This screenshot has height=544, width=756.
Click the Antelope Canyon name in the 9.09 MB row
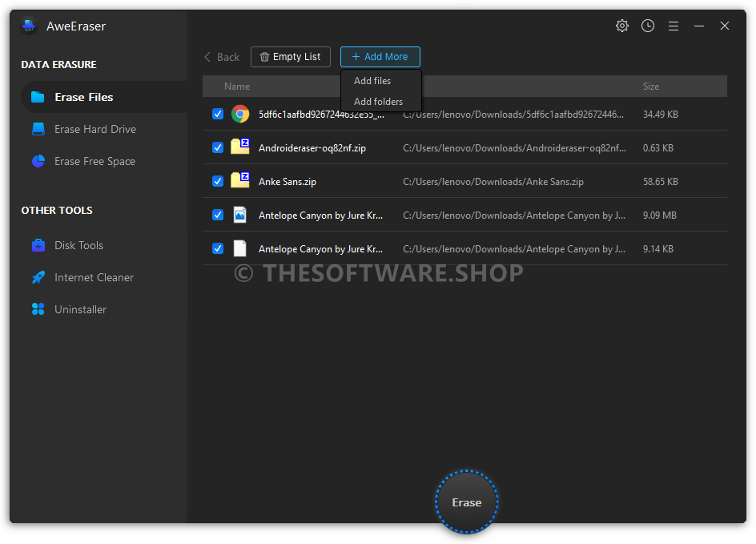(320, 216)
